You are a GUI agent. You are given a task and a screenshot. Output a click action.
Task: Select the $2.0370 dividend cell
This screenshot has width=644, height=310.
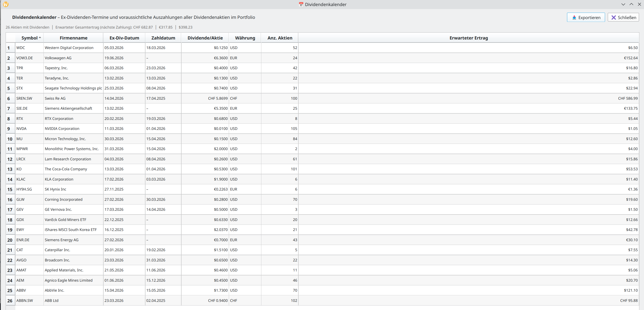pyautogui.click(x=205, y=230)
